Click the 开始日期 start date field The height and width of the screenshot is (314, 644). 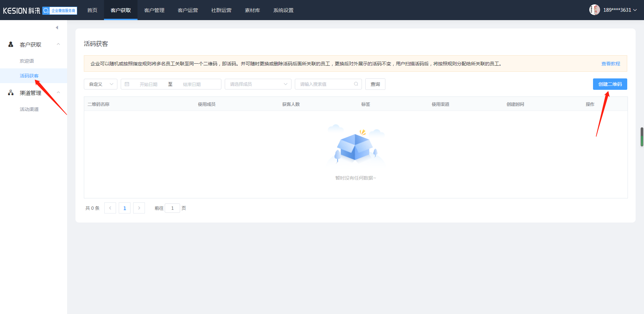[149, 84]
